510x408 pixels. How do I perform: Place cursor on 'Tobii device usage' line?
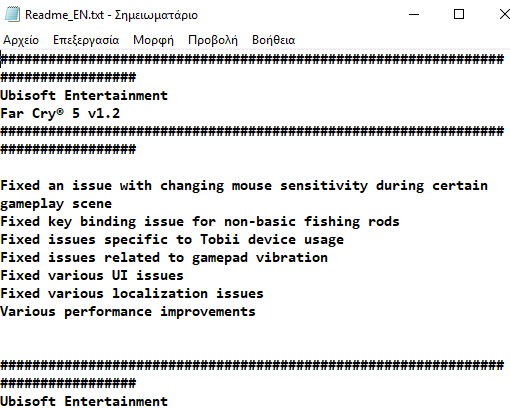(x=172, y=240)
